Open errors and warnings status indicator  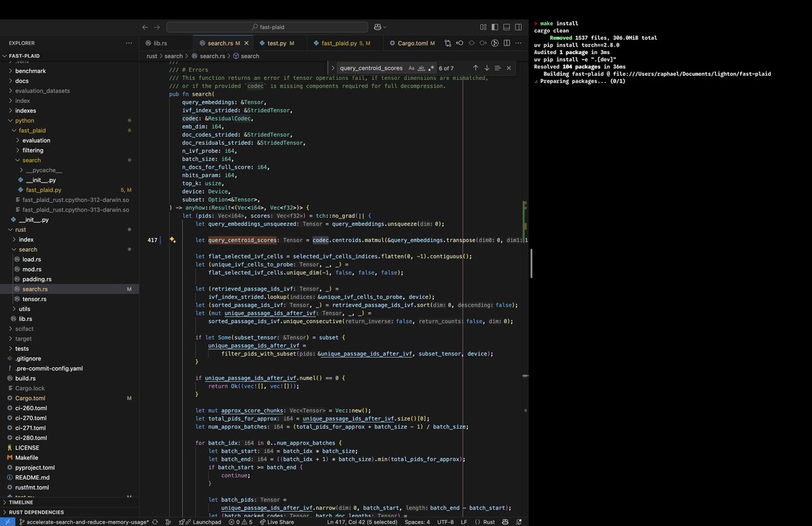coord(241,522)
